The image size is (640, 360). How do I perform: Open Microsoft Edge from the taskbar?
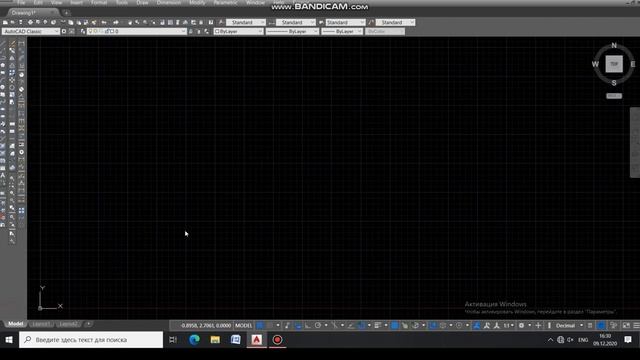coord(194,340)
